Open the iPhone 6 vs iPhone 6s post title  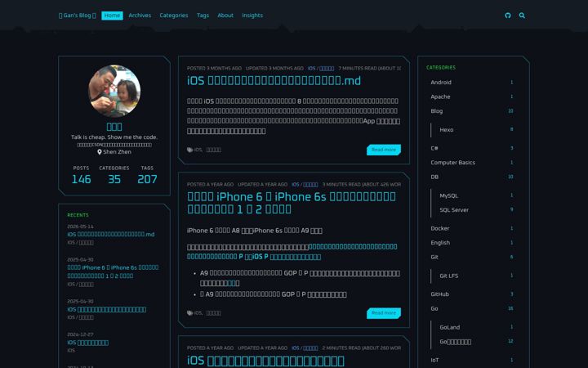pyautogui.click(x=292, y=203)
